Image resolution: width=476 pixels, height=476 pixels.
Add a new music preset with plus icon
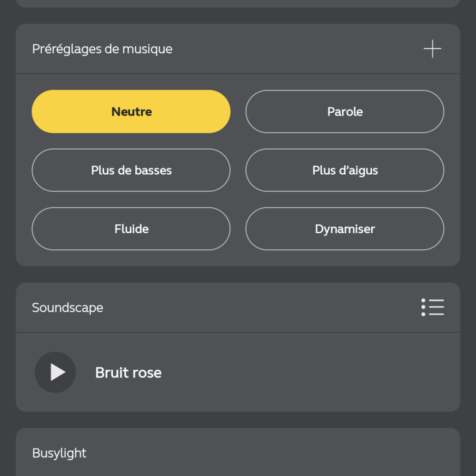pos(432,49)
